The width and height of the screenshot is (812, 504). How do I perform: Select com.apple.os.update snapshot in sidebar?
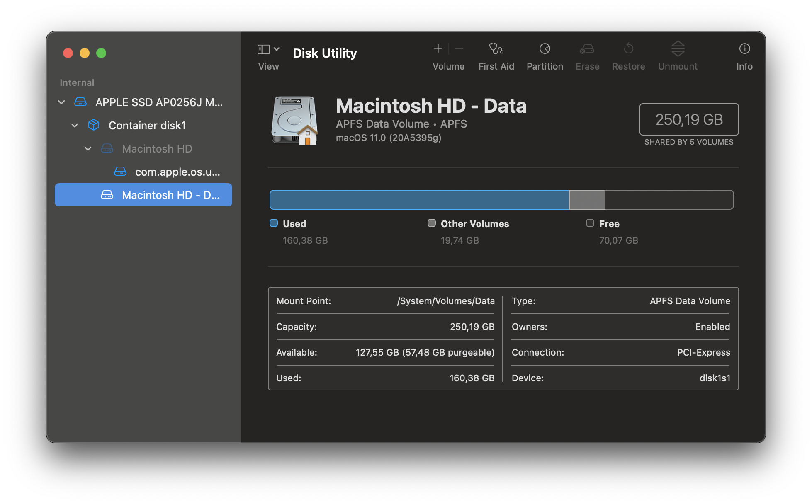(x=177, y=172)
